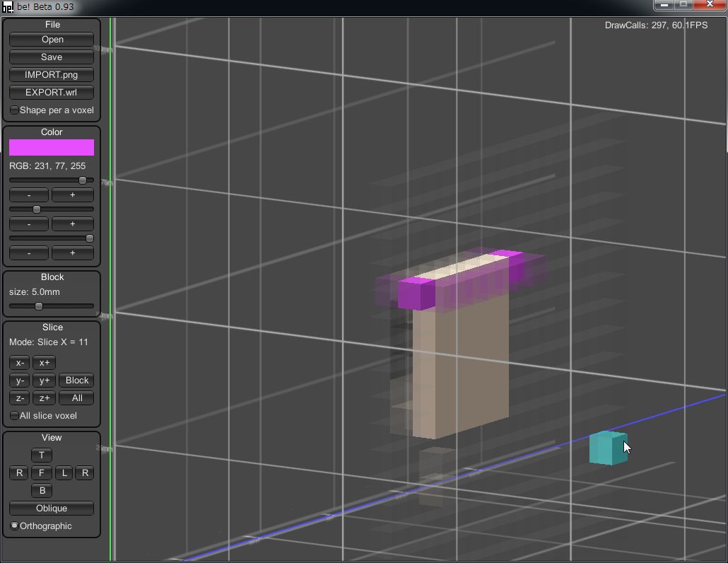Click the block size slider handle
This screenshot has width=728, height=563.
point(39,306)
